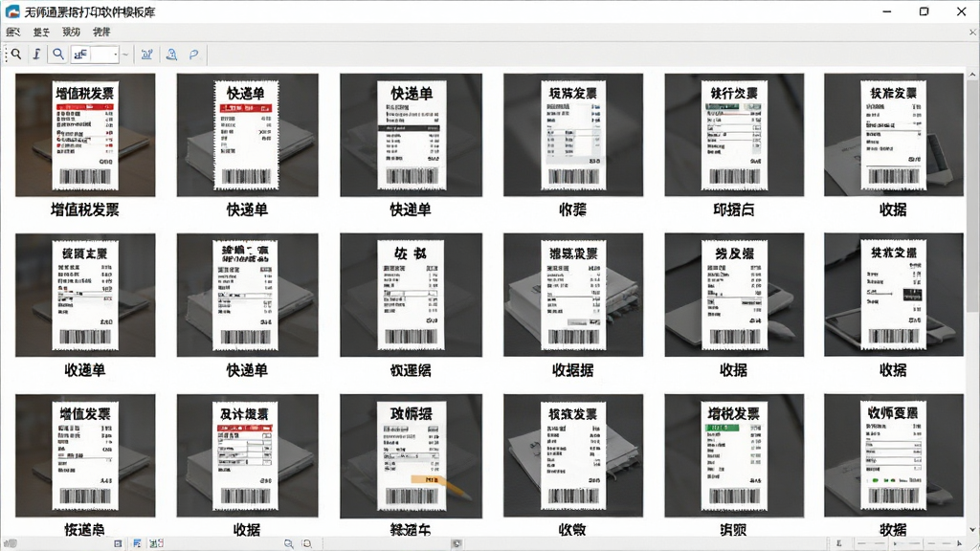The height and width of the screenshot is (551, 980).
Task: Click the blue stamp-shaped toolbar icon
Action: 171,55
